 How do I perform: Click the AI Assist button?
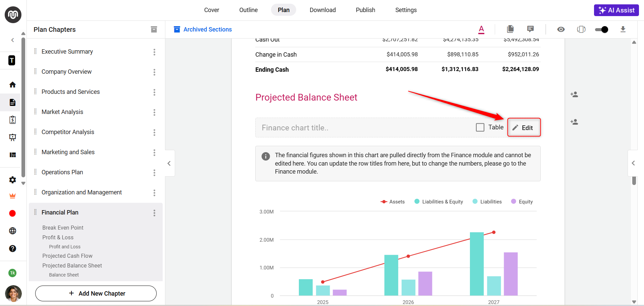coord(616,10)
